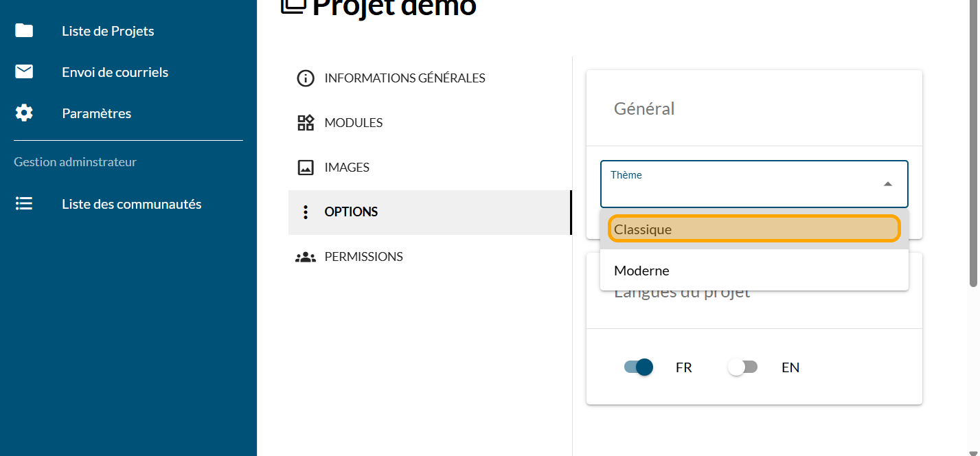Screen dimensions: 980x456
Task: Choose Moderne from the theme list
Action: coord(753,271)
